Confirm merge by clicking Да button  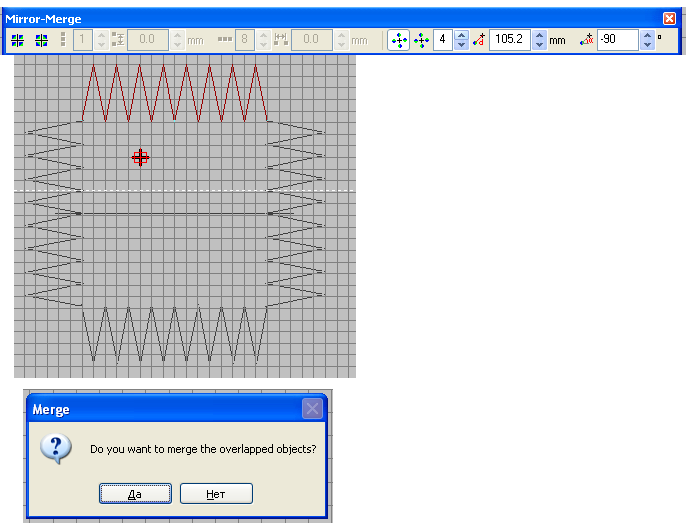[x=135, y=494]
